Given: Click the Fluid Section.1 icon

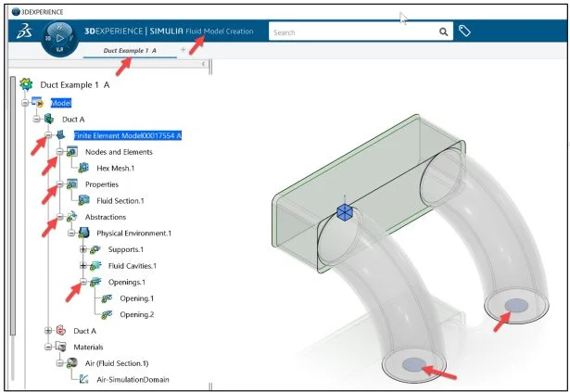Looking at the screenshot, I should point(83,200).
